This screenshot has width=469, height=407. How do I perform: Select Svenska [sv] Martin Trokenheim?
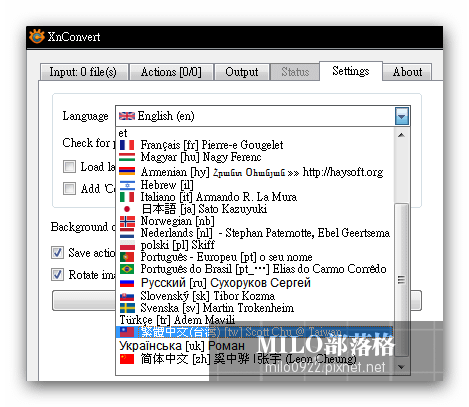(255, 308)
